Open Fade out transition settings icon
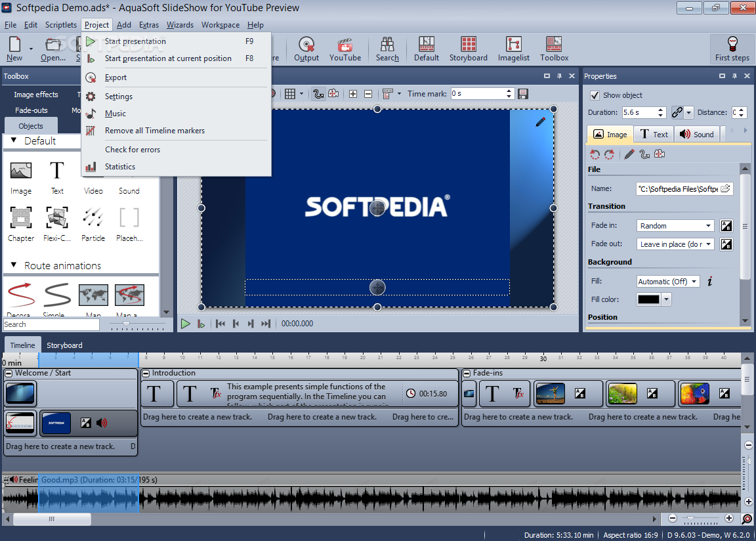756x541 pixels. coord(726,244)
